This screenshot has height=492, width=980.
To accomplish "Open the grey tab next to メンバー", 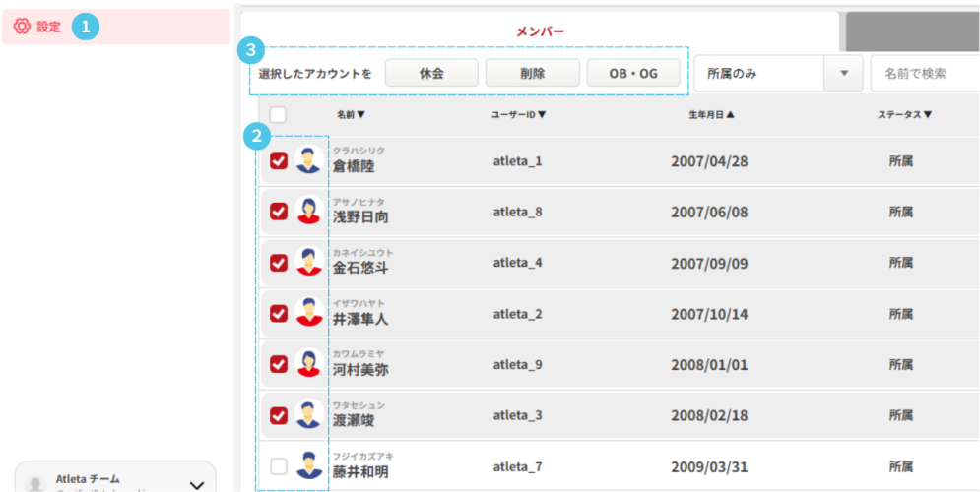I will 912,31.
